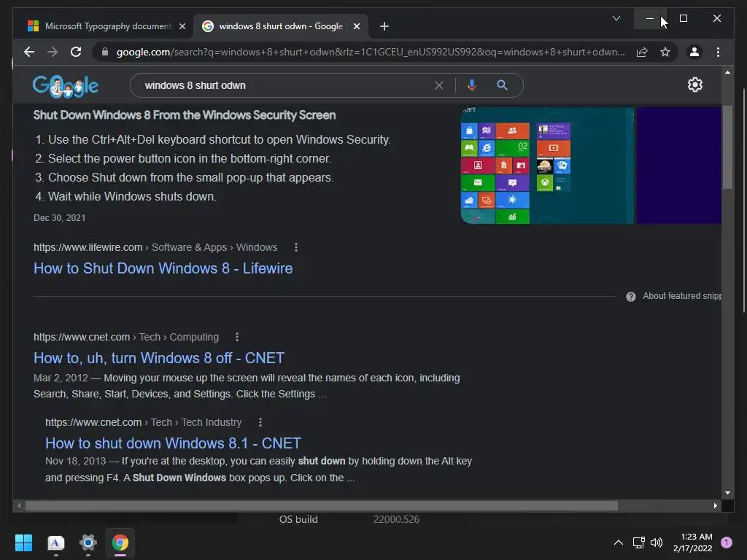Open the Chrome three-dot menu
The height and width of the screenshot is (560, 747).
pos(718,52)
